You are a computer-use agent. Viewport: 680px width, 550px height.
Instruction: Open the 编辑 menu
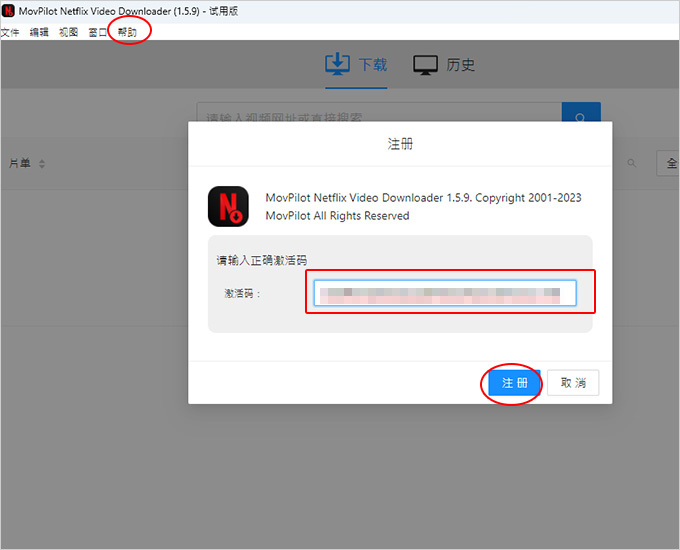[x=39, y=32]
